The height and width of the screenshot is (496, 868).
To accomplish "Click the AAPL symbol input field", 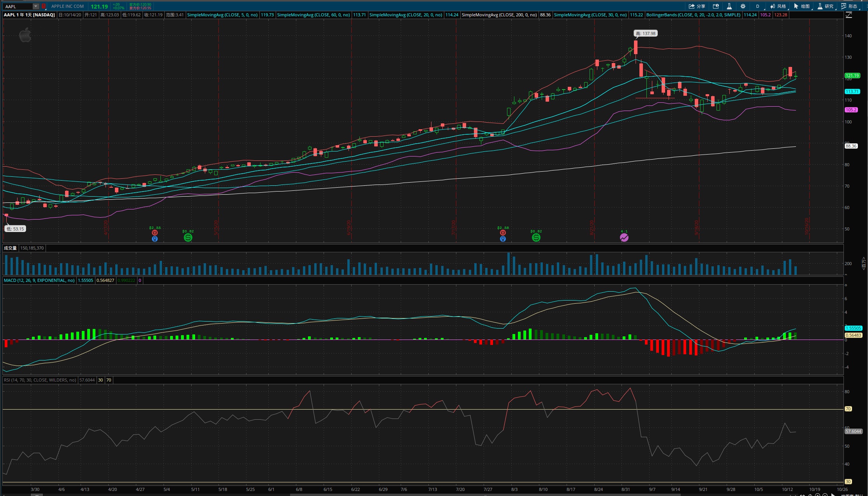I will pyautogui.click(x=18, y=6).
